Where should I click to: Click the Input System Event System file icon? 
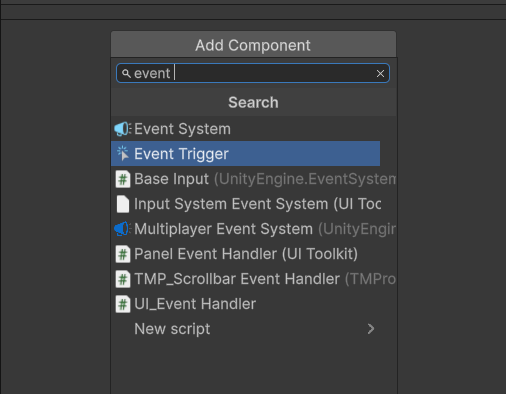tap(123, 204)
